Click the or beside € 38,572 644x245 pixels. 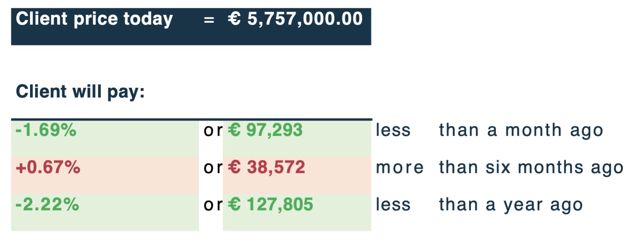[213, 168]
